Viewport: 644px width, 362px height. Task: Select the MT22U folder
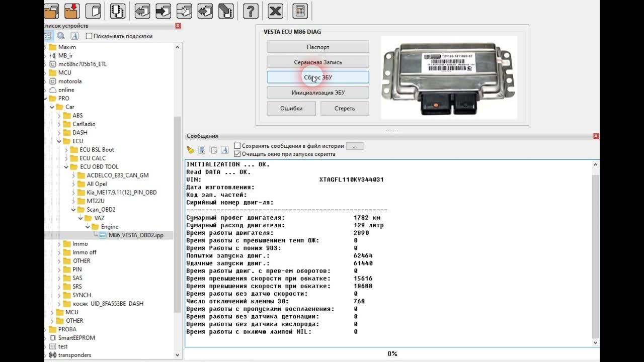96,201
